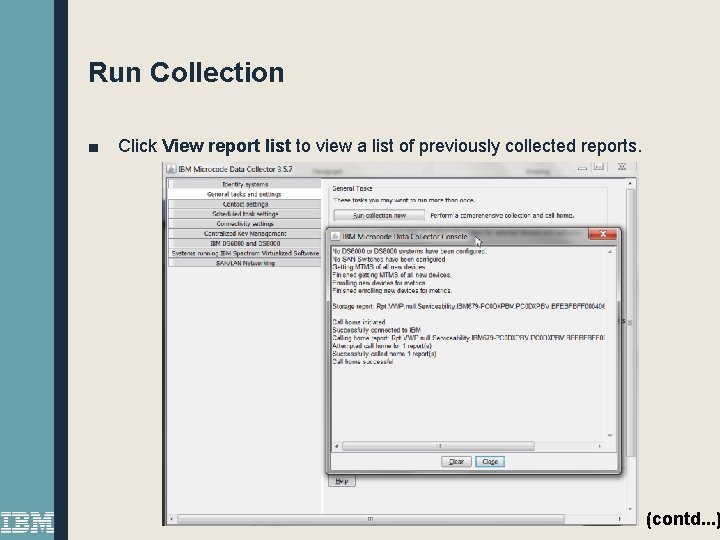Click console horizontal scrollbar right arrow
Screen dimensions: 720x540
600,446
